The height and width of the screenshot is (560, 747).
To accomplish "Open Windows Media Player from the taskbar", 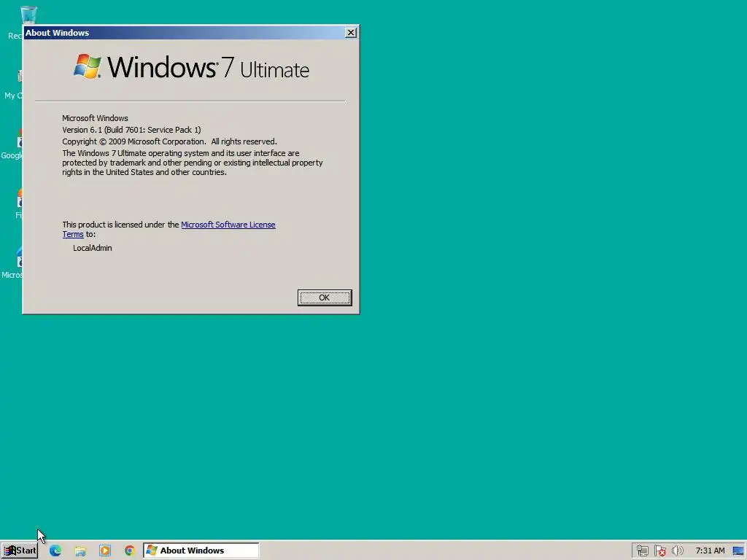I will [105, 551].
